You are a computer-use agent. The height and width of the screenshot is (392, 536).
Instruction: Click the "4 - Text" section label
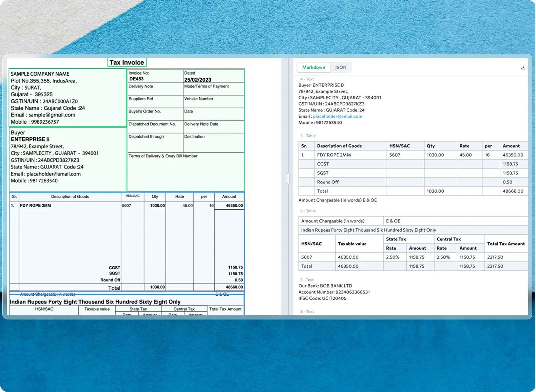click(307, 79)
